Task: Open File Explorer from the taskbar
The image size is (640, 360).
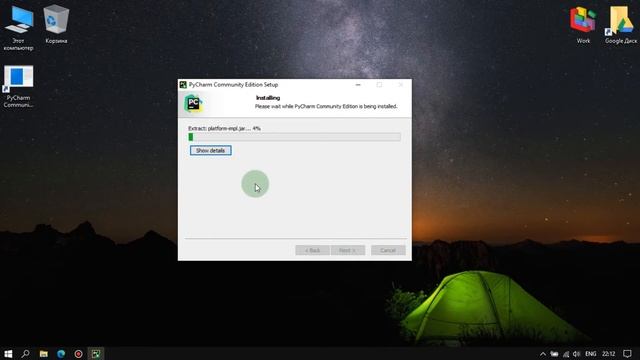Action: point(43,354)
